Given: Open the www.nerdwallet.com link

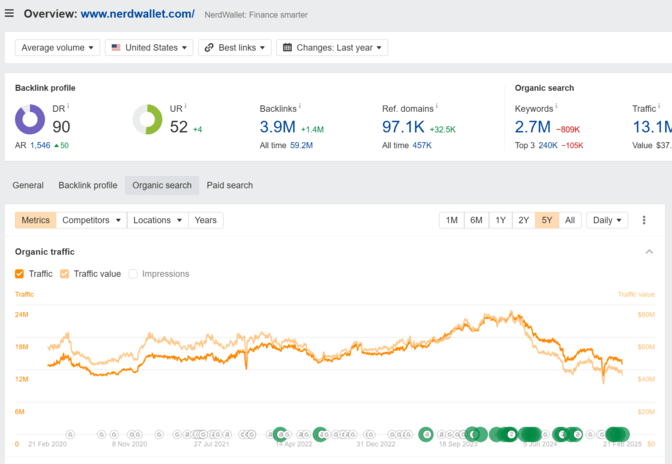Looking at the screenshot, I should [x=137, y=14].
